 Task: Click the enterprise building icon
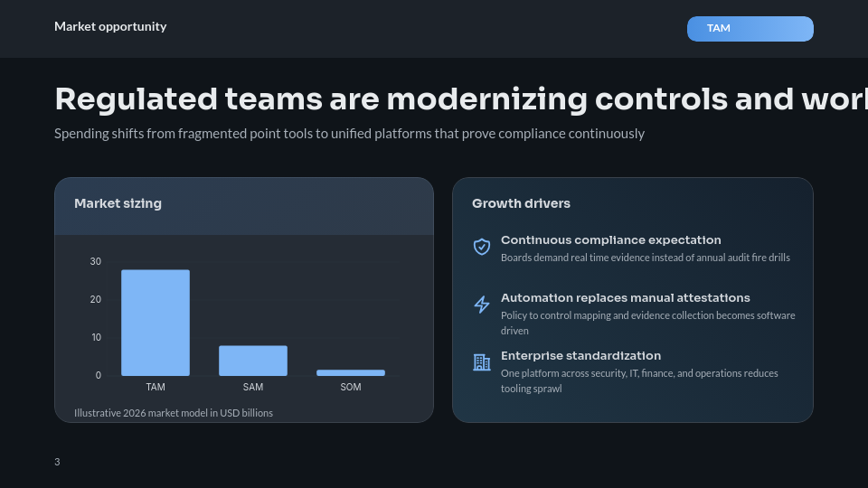pos(482,362)
